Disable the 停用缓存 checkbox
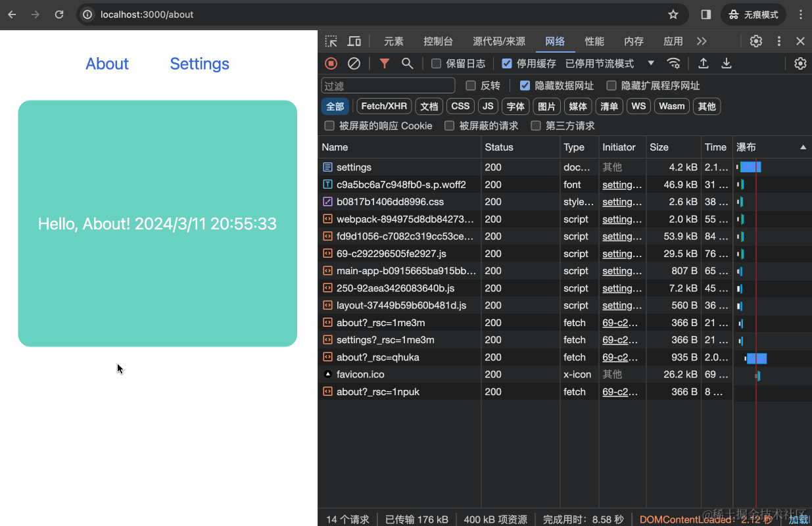 [x=506, y=63]
